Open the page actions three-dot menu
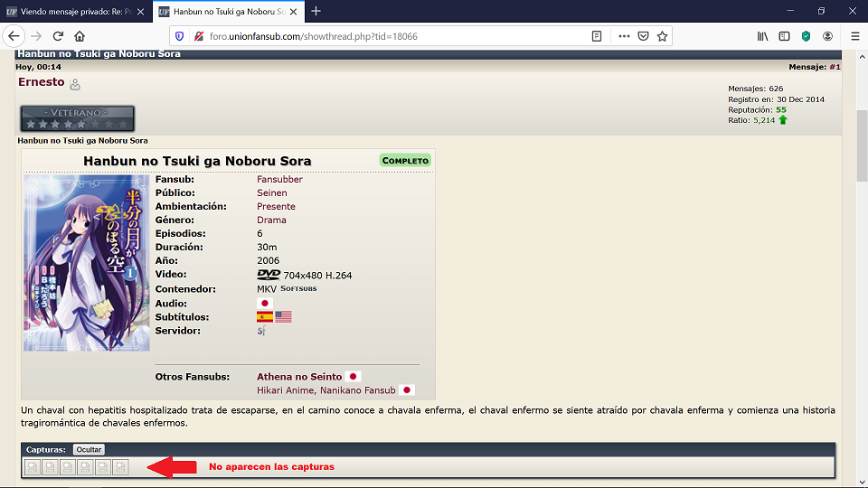 click(x=624, y=36)
